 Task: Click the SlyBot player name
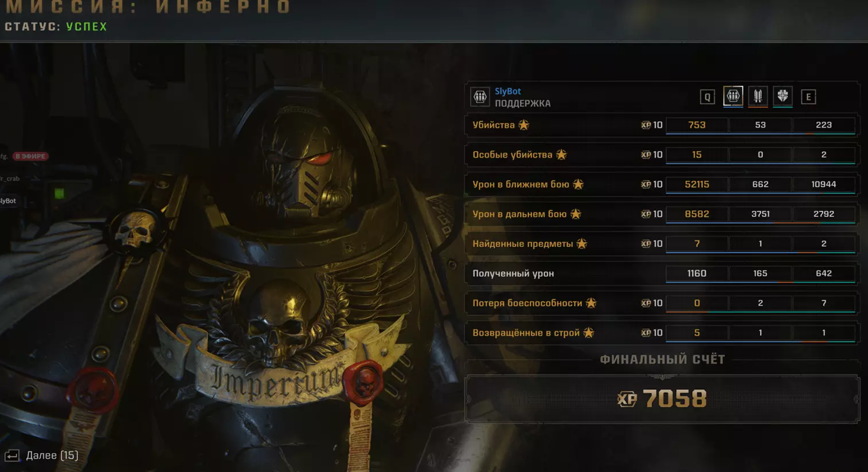click(508, 91)
